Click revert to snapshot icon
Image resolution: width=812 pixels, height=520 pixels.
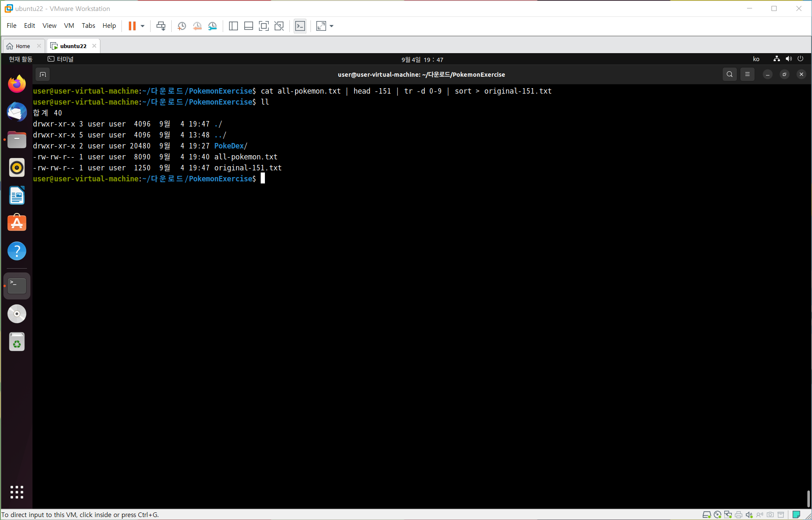click(197, 26)
